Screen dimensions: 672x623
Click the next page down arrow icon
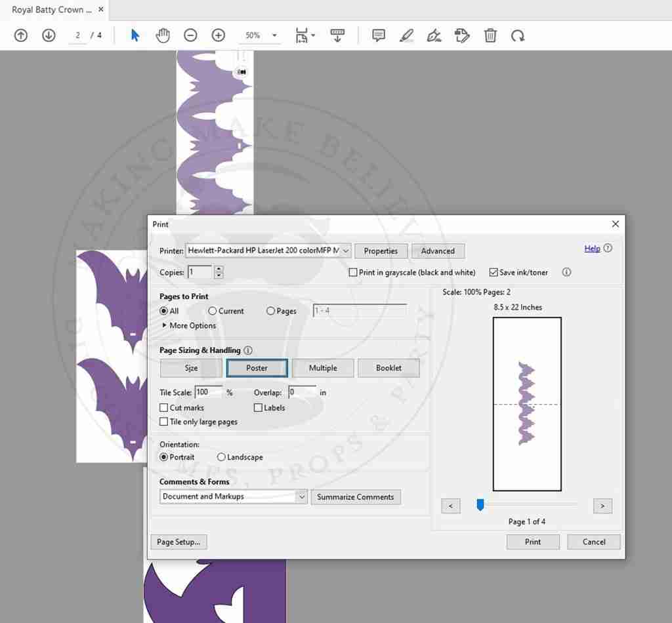tap(49, 35)
